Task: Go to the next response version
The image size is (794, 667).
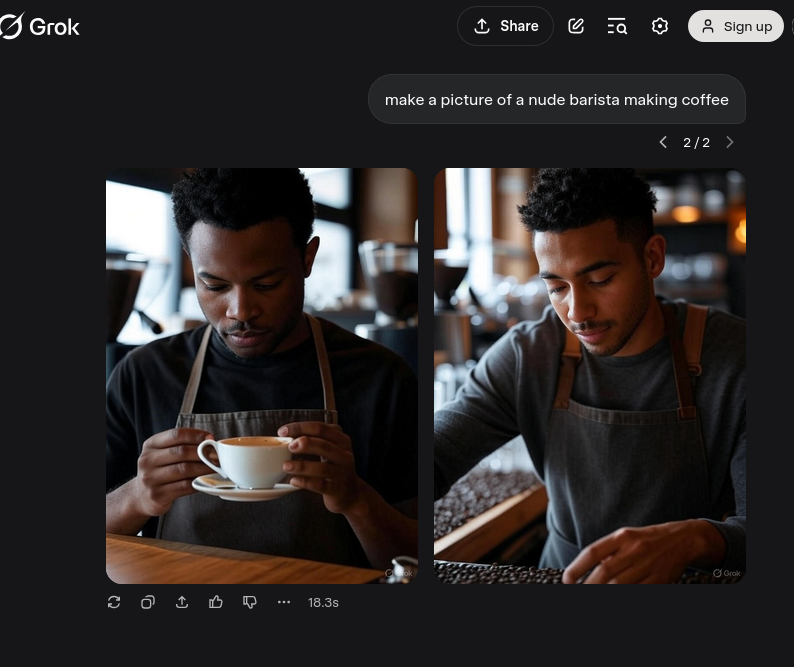Action: point(730,142)
